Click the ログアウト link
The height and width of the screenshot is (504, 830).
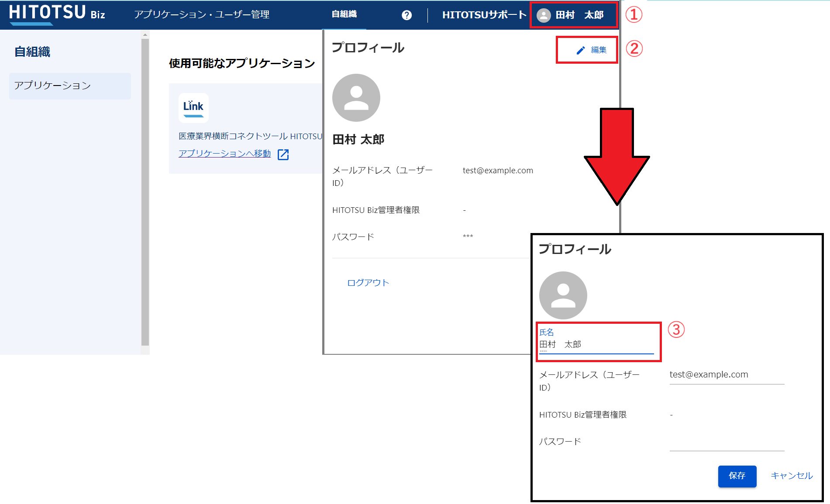click(x=368, y=283)
